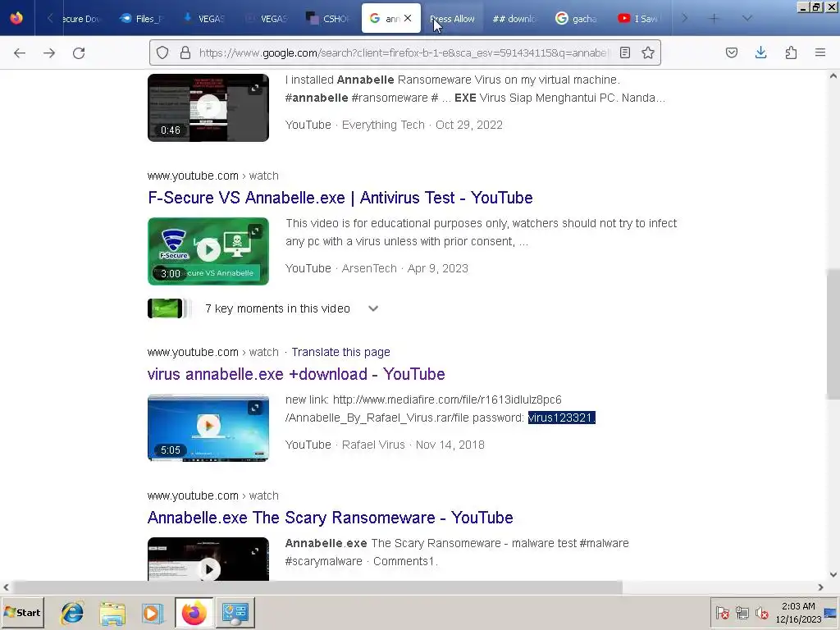Open the Control Panel taskbar icon
The width and height of the screenshot is (840, 630).
(235, 613)
